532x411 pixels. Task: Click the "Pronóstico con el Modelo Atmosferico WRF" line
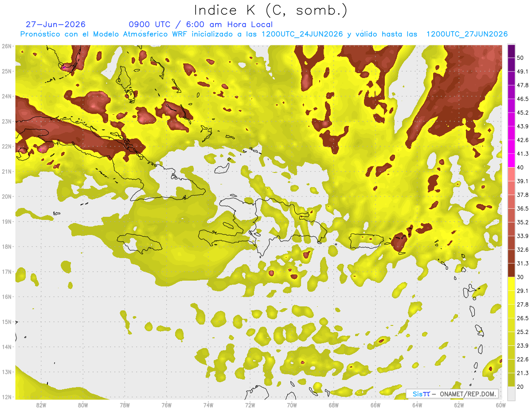tap(264, 34)
